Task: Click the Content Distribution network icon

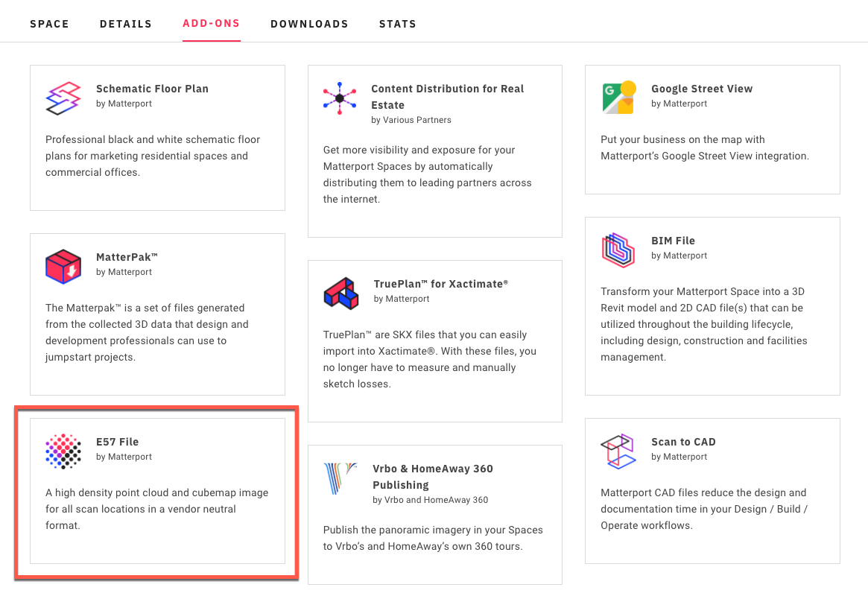Action: point(340,98)
